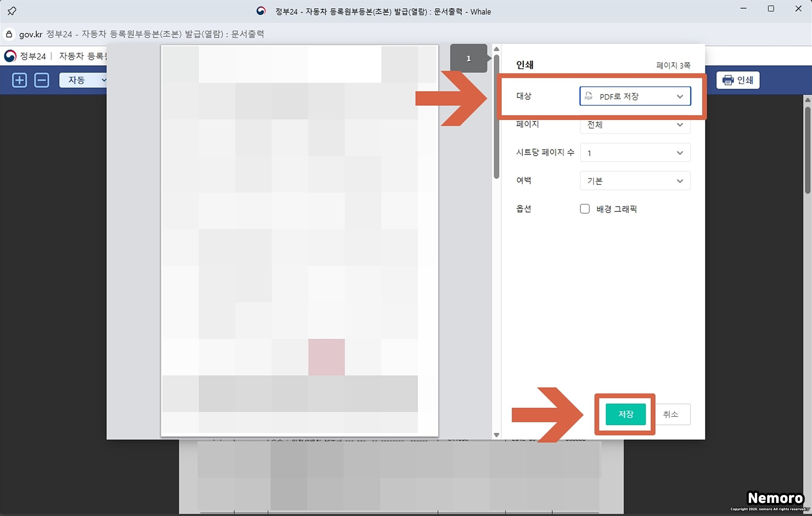Click the printer 인쇄 toolbar button
812x516 pixels.
click(737, 80)
